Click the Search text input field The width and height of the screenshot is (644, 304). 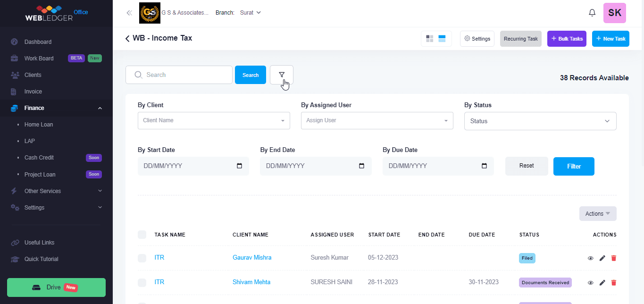click(184, 75)
